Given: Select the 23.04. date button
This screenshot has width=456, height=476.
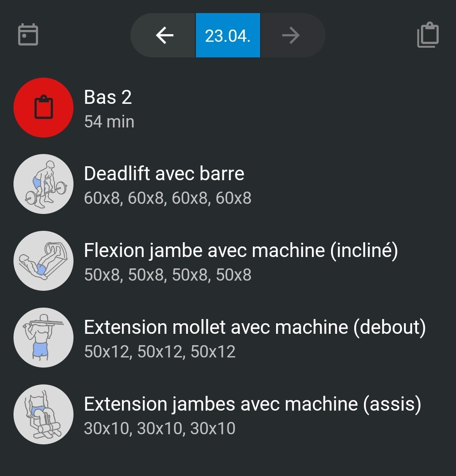Looking at the screenshot, I should click(x=228, y=35).
